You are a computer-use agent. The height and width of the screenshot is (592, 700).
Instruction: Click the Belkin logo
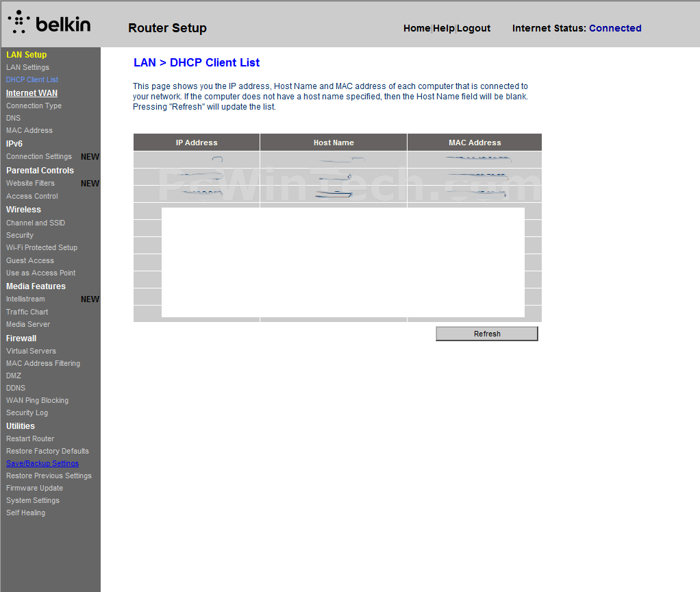coord(49,23)
